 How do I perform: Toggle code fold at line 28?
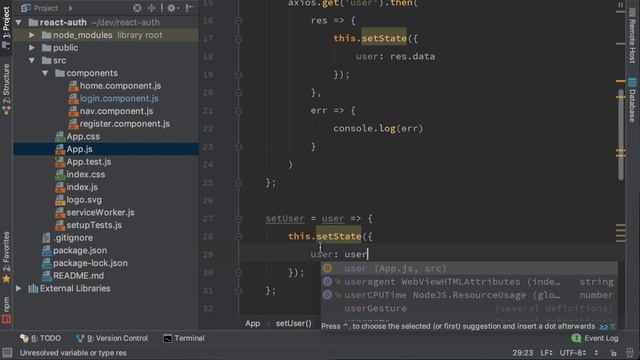(x=239, y=237)
